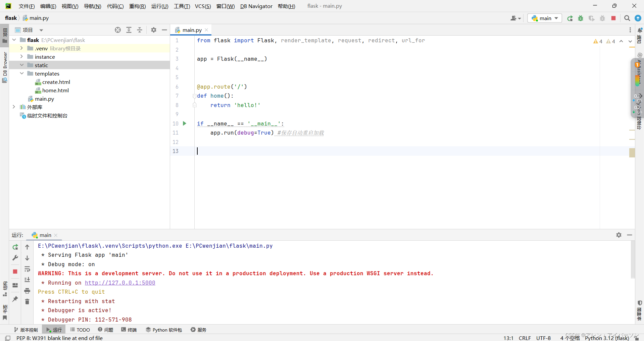Expand the 外部库 node

click(14, 107)
